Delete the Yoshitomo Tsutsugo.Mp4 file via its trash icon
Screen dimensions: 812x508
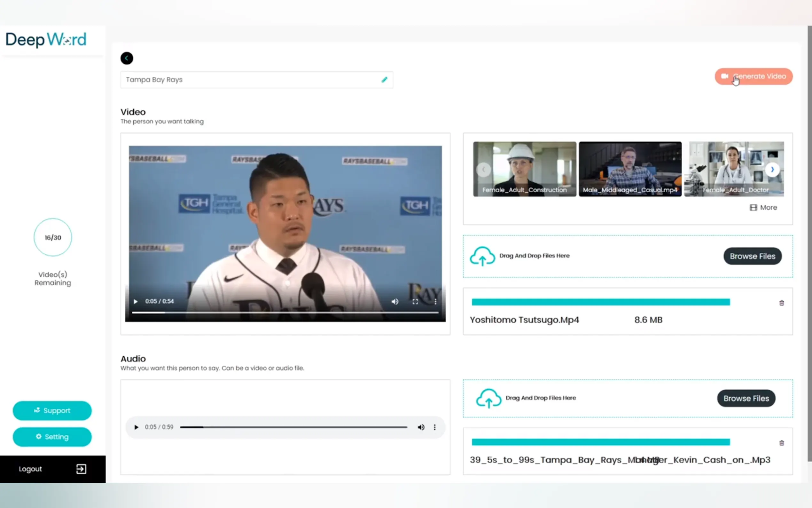pyautogui.click(x=781, y=303)
